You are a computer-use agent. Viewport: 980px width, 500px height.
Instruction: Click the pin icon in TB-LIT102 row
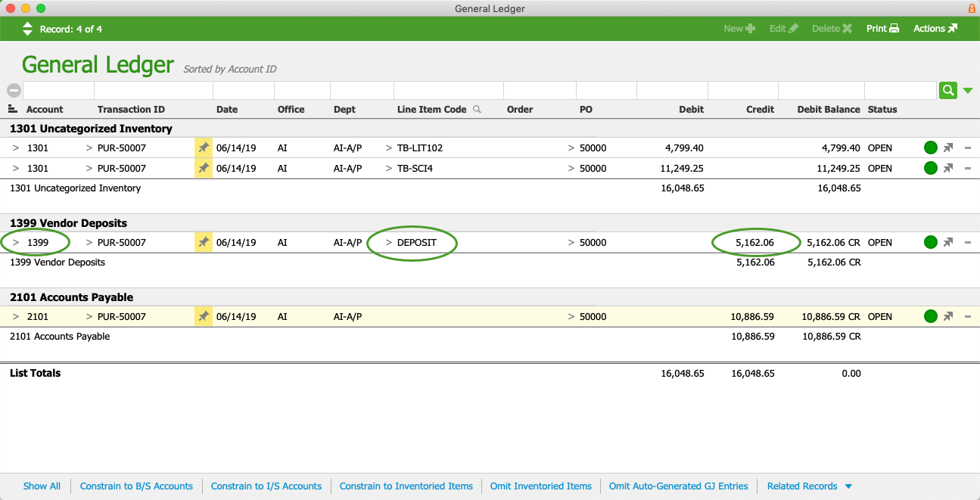coord(204,148)
